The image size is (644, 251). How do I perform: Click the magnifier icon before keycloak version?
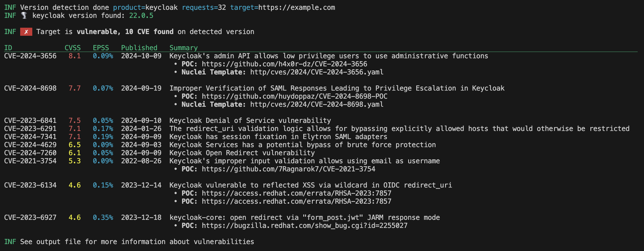tap(24, 16)
